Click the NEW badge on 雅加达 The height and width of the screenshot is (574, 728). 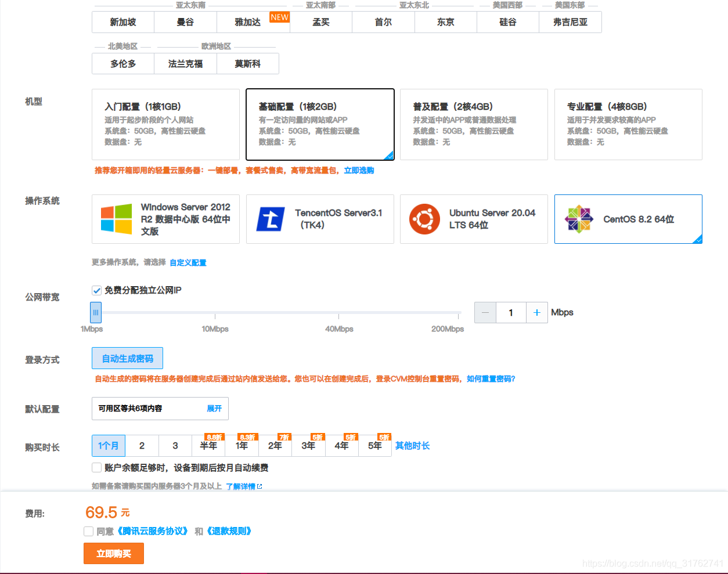click(279, 17)
